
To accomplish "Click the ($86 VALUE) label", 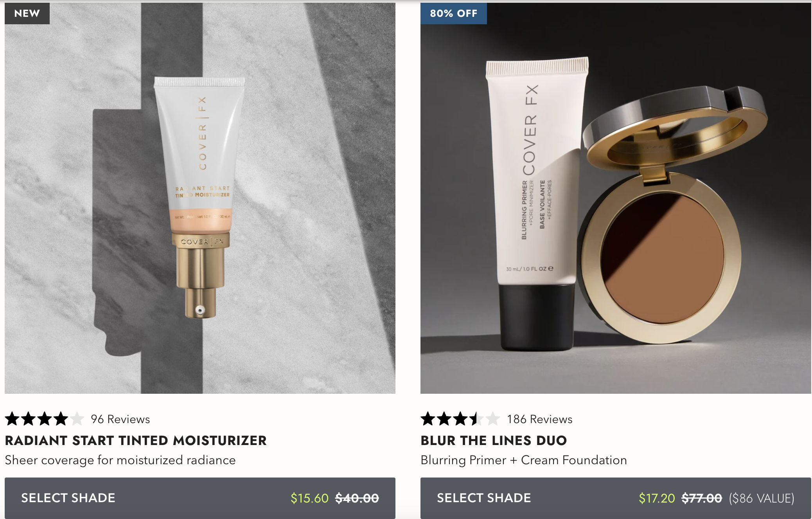I will (762, 498).
